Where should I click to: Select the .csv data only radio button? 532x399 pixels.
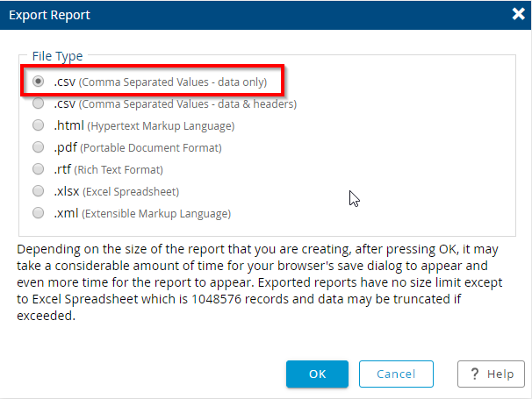coord(38,82)
